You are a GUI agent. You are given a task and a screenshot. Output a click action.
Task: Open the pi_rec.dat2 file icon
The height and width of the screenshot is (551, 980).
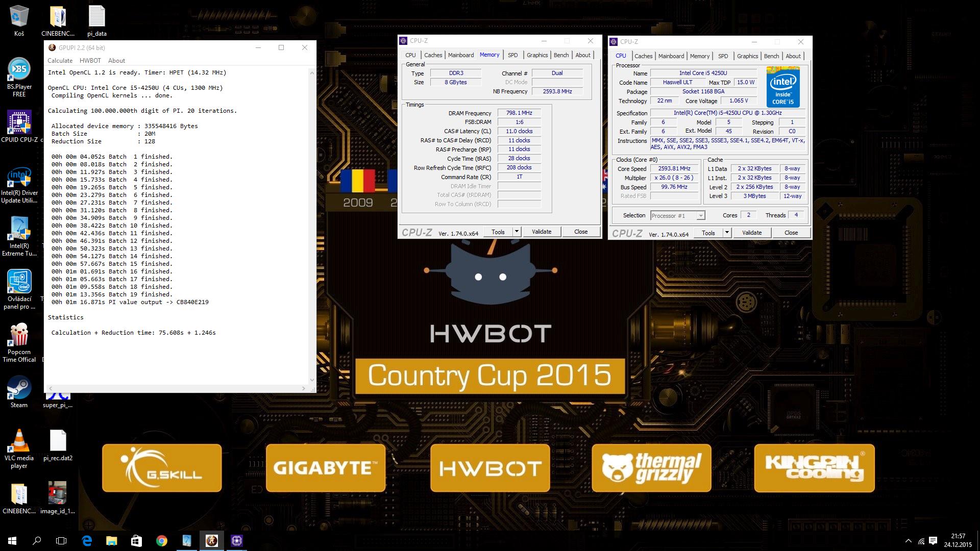point(58,445)
